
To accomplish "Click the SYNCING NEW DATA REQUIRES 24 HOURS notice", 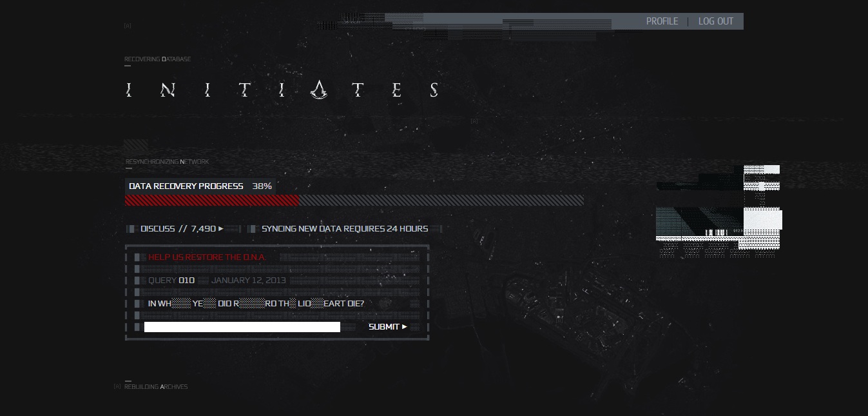I will (x=345, y=228).
